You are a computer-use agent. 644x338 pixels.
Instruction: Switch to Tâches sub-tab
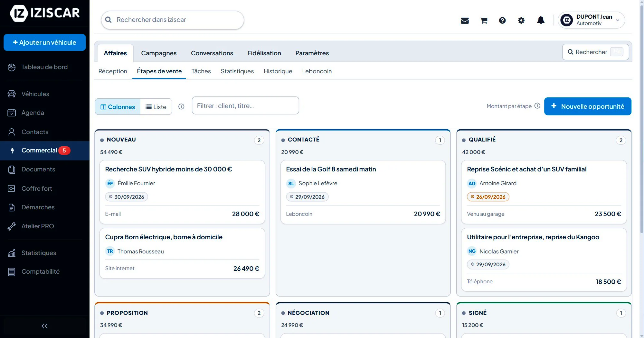201,71
